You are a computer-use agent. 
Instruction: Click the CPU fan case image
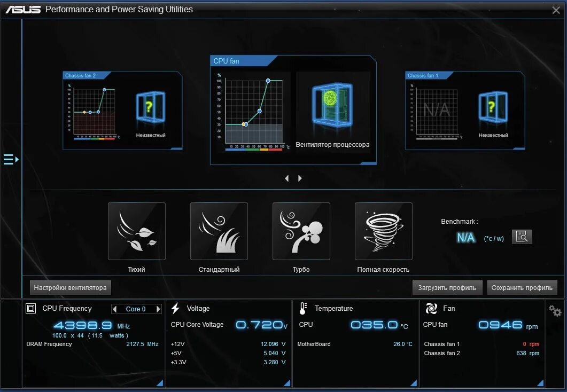click(332, 105)
